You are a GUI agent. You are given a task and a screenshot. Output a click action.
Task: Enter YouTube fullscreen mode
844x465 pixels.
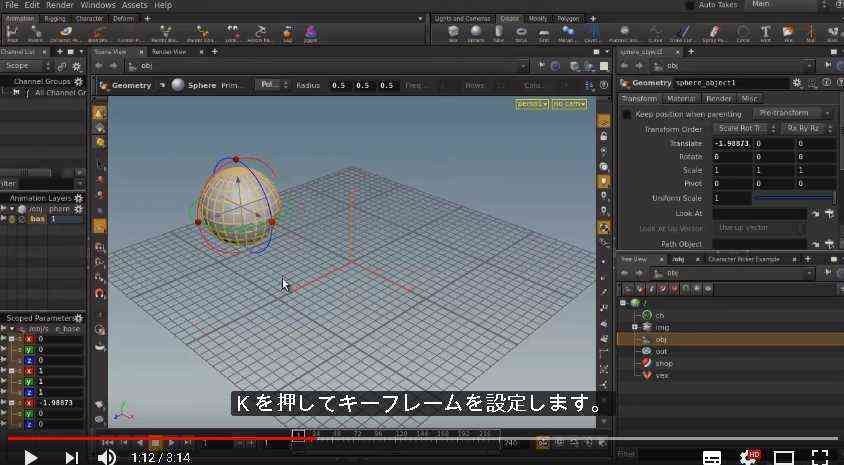coord(820,457)
